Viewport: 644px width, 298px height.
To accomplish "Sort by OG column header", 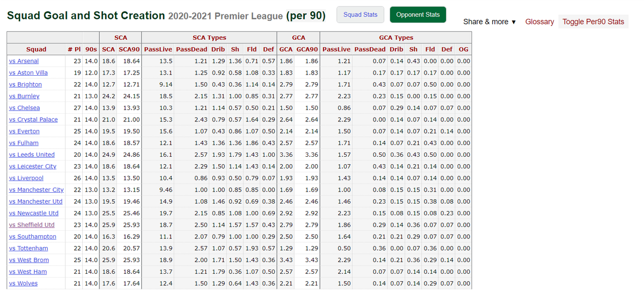I will [x=464, y=49].
